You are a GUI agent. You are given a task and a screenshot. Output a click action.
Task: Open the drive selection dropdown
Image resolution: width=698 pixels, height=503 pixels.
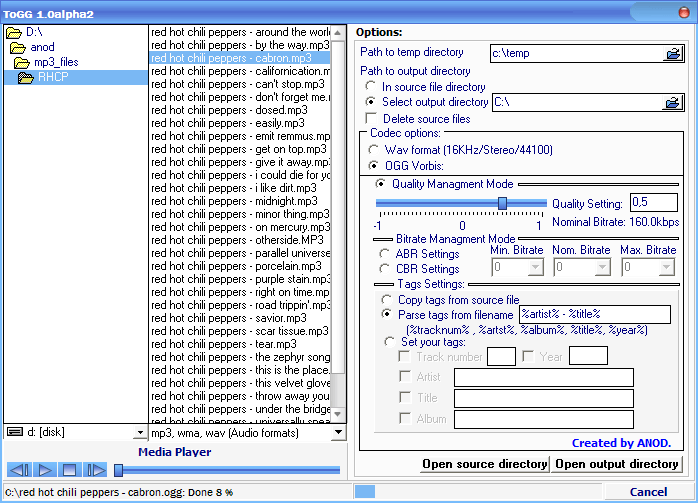[x=139, y=433]
